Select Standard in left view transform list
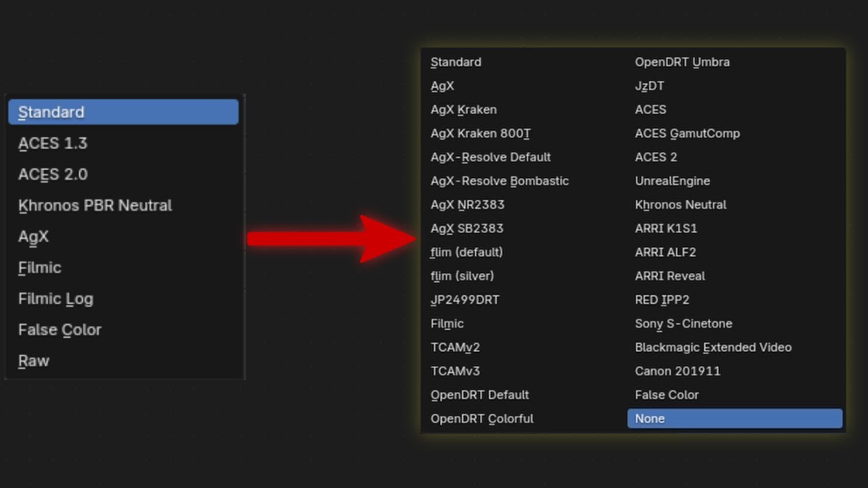 (x=123, y=112)
